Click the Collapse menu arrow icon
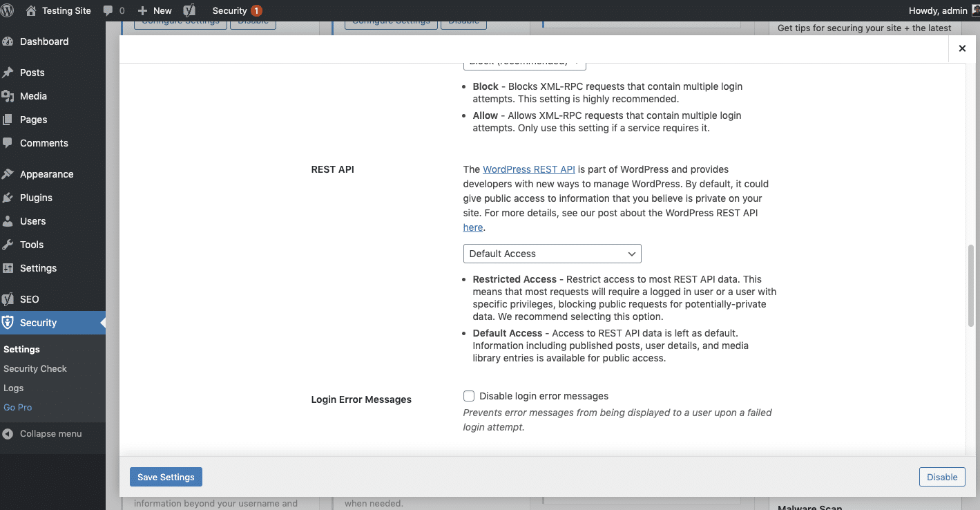The image size is (980, 510). pyautogui.click(x=8, y=434)
